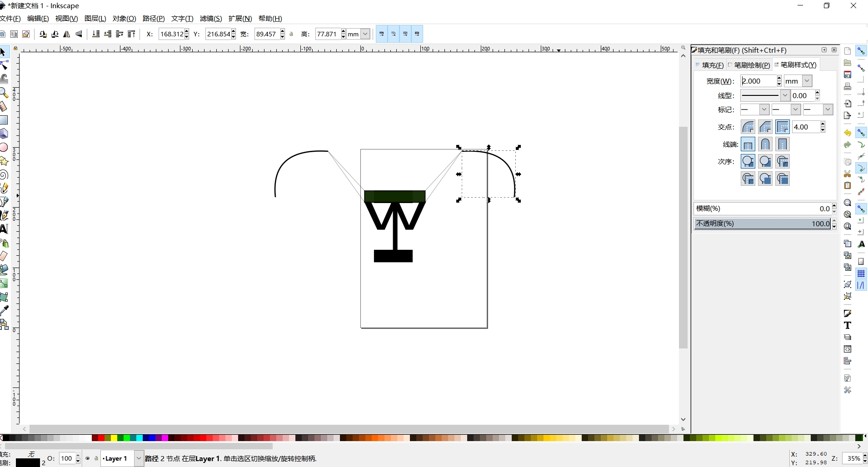Select the Spray can tool

click(4, 243)
